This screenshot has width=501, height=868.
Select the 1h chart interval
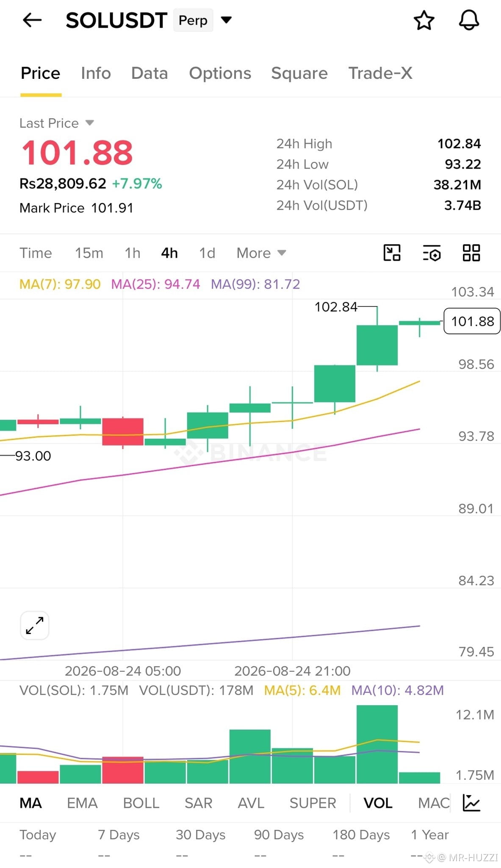pos(132,253)
